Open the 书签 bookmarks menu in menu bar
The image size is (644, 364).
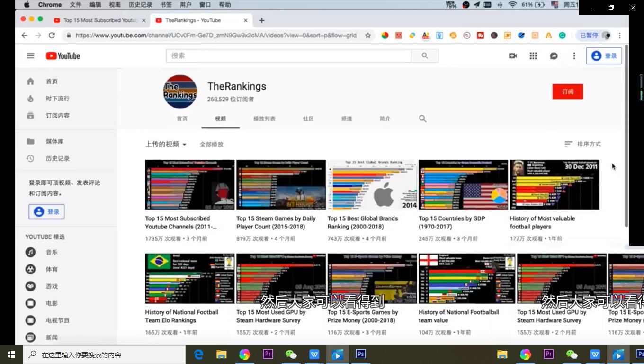(x=166, y=5)
